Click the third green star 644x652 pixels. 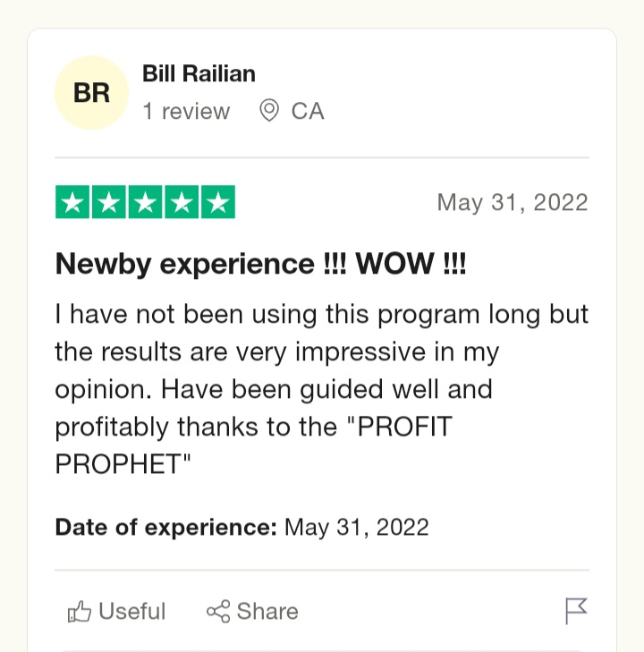click(x=145, y=202)
